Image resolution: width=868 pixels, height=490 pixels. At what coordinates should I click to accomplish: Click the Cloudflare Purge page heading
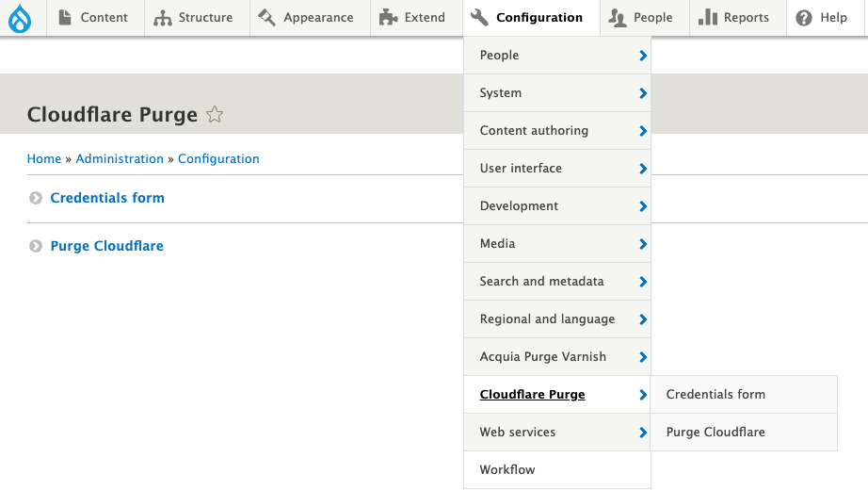112,114
